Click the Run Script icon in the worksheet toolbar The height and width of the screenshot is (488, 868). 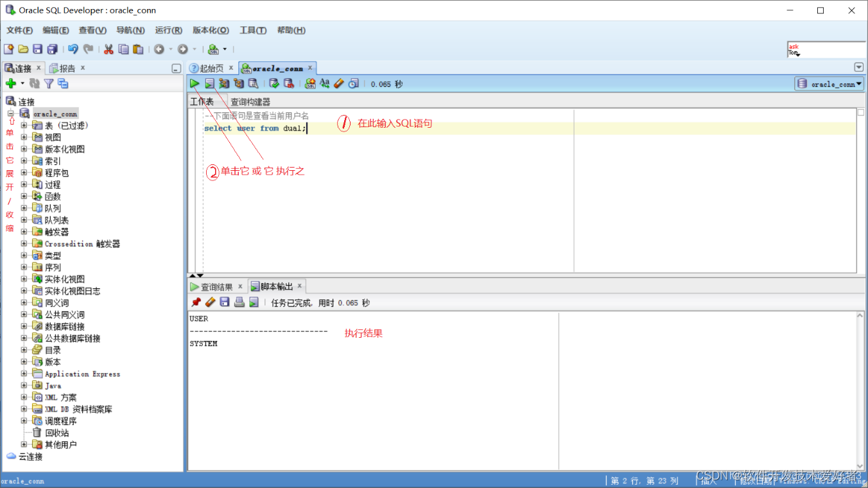click(x=209, y=83)
